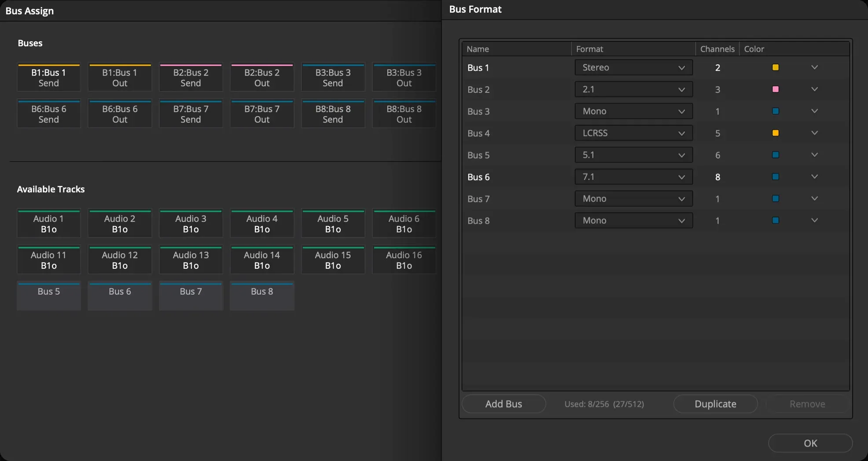
Task: Open the Bus 7 Mono format dropdown
Action: [x=633, y=198]
